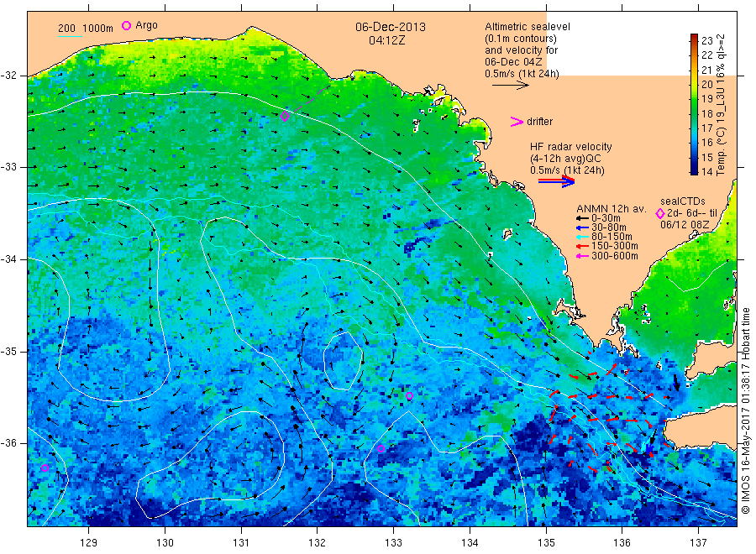Click the 14 value on the temperature scale
Screen dimensions: 756x554
coord(706,171)
